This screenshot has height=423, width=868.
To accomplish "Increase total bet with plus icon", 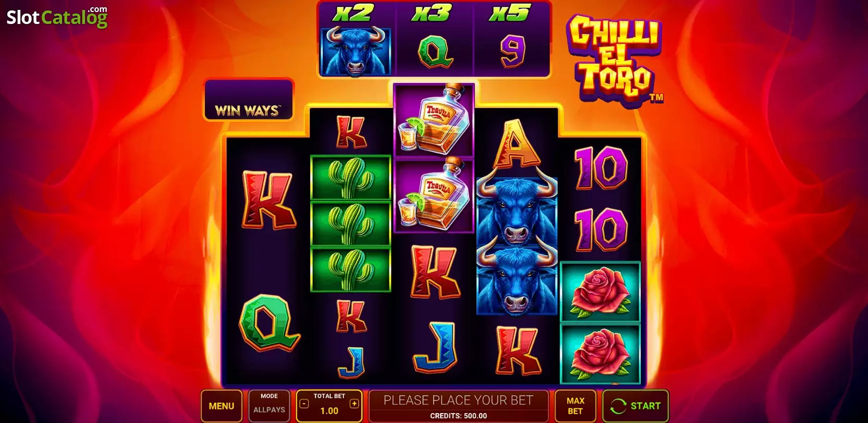I will [354, 404].
